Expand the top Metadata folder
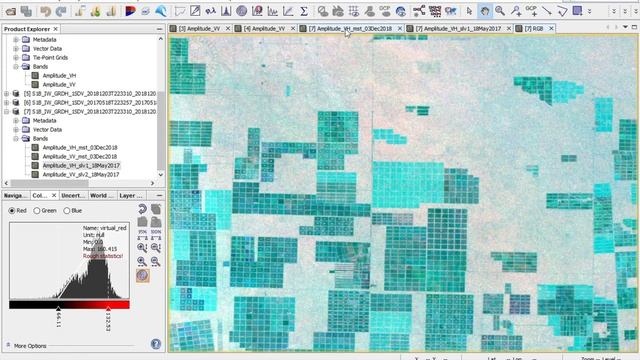640x360 pixels. pos(16,40)
